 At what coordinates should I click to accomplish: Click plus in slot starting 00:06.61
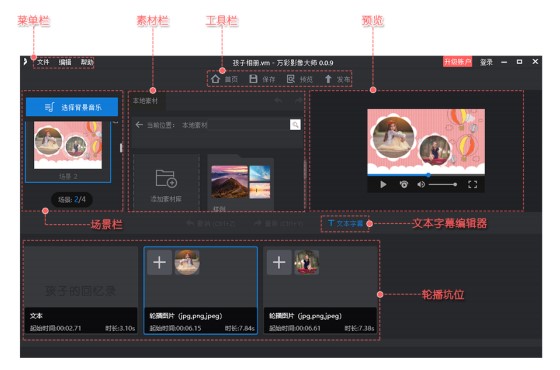tap(279, 262)
